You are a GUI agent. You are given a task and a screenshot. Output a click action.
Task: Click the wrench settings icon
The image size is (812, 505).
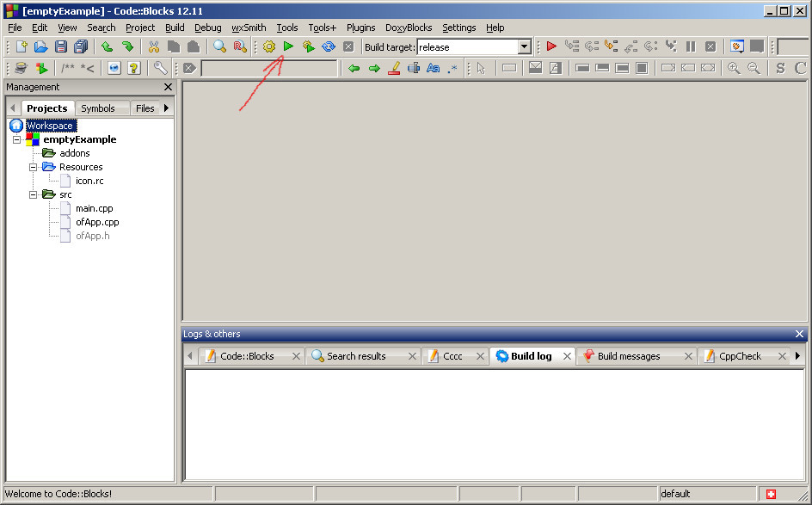coord(161,68)
